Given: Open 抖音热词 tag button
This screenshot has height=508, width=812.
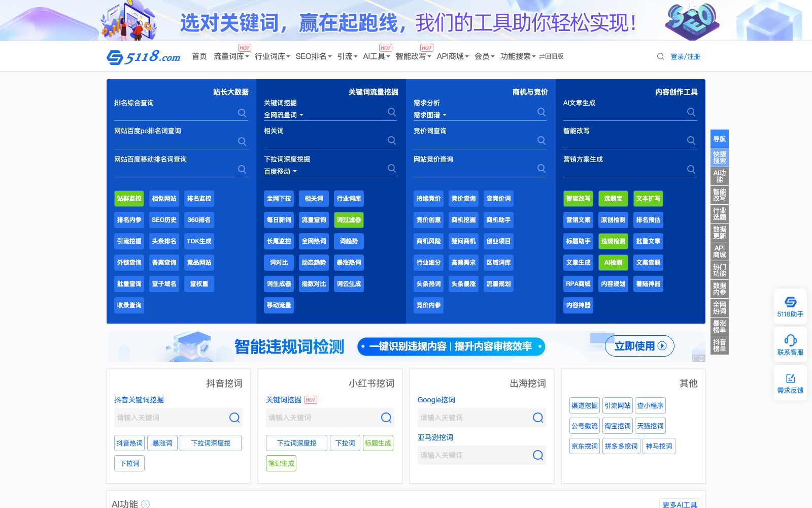Looking at the screenshot, I should click(129, 443).
